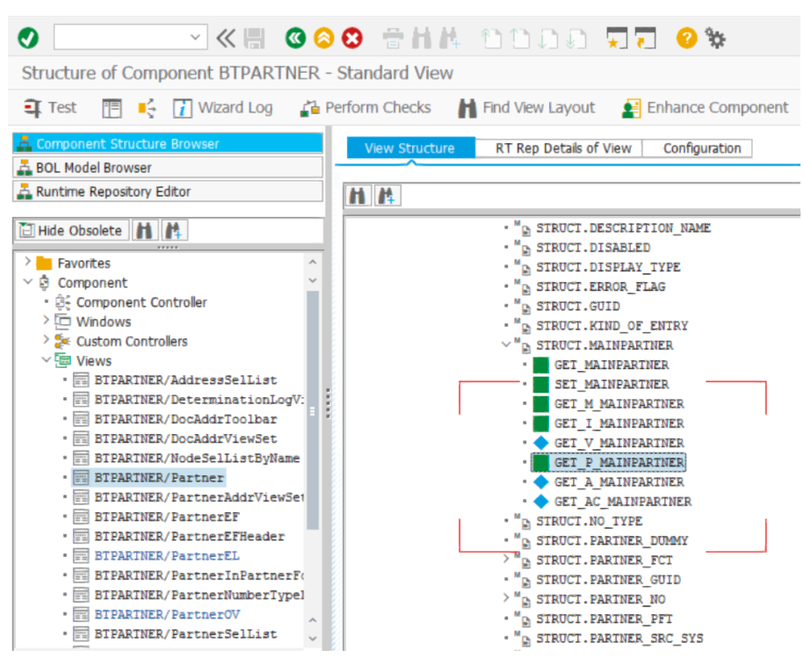
Task: Select GET_V_MAINPARTNER method
Action: pyautogui.click(x=619, y=444)
